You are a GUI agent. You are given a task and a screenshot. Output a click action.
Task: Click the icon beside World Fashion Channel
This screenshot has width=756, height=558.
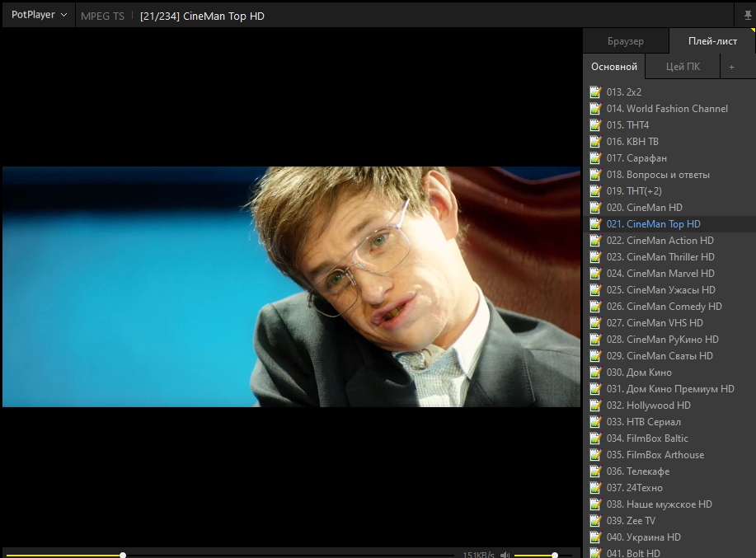click(x=596, y=109)
